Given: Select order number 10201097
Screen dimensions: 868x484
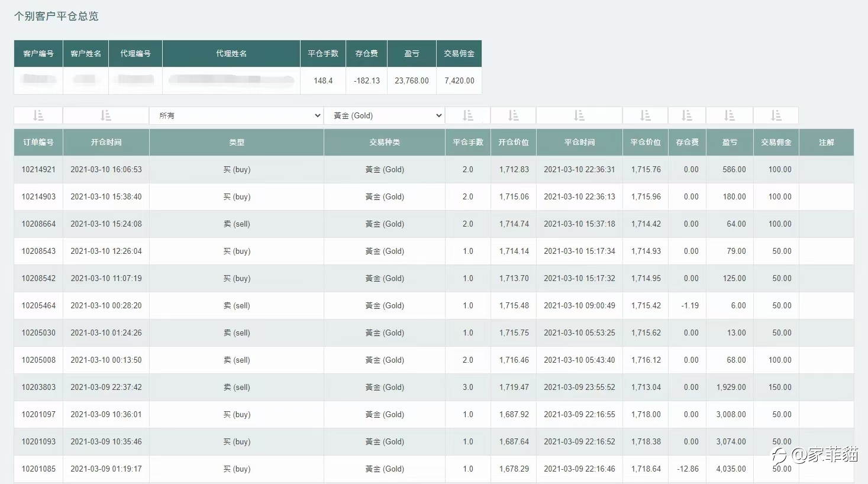Looking at the screenshot, I should [38, 414].
